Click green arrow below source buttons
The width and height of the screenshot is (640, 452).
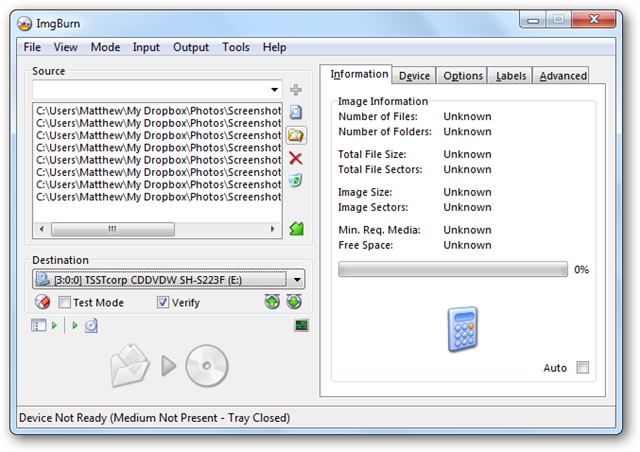(296, 229)
